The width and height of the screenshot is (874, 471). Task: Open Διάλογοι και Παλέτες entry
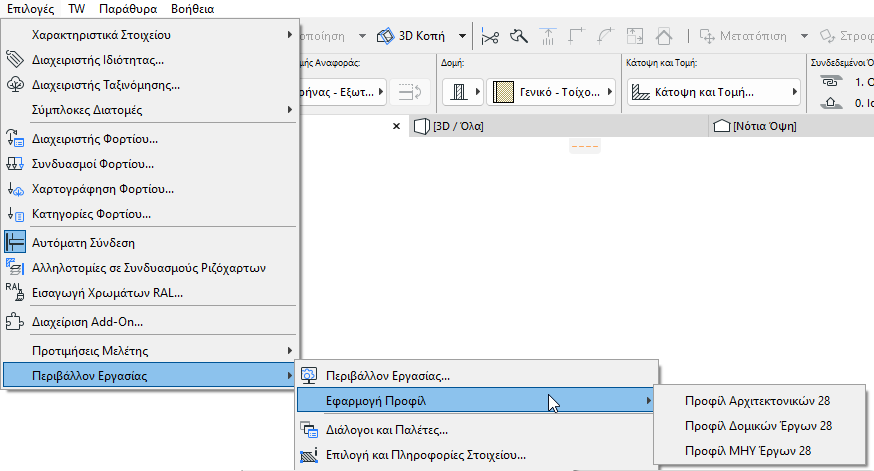pos(477,430)
